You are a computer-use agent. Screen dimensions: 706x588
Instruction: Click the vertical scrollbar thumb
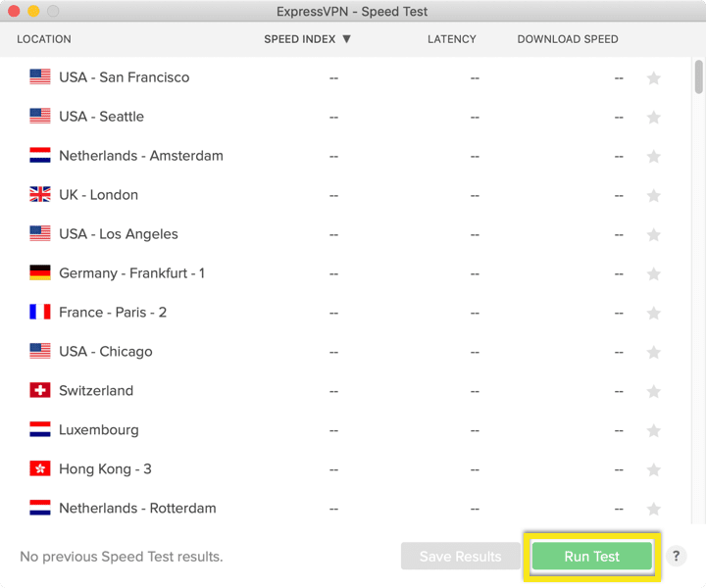coord(698,77)
